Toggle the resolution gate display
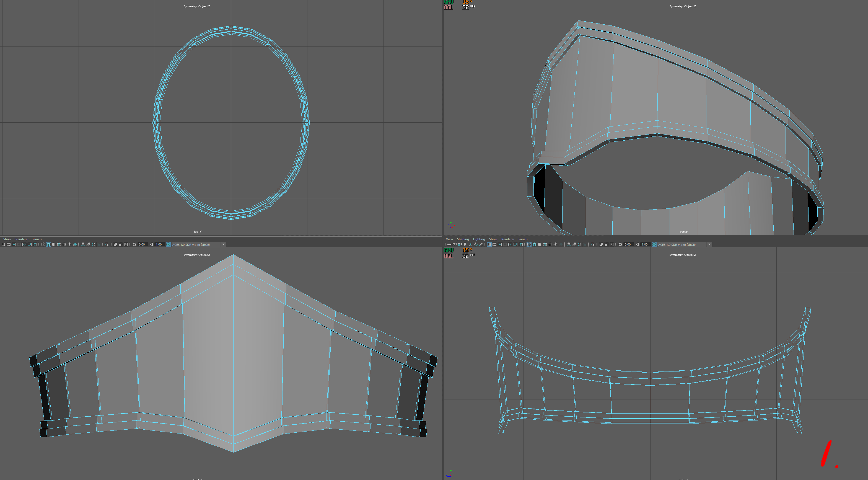This screenshot has height=480, width=868. click(14, 244)
